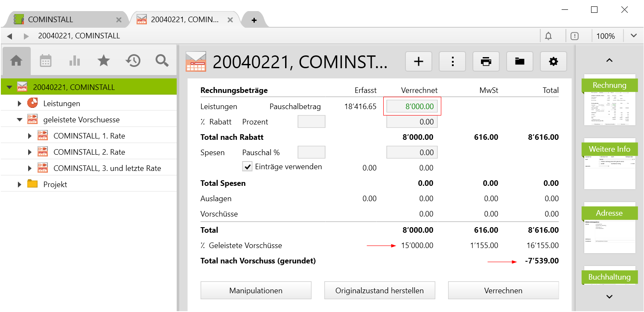Click the search magnifier icon
The height and width of the screenshot is (312, 644).
pyautogui.click(x=162, y=61)
